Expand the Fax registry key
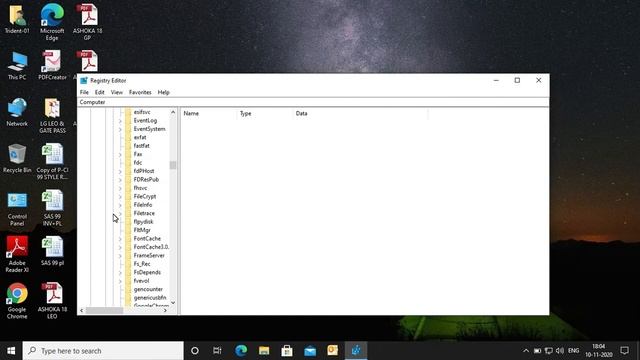 click(120, 155)
